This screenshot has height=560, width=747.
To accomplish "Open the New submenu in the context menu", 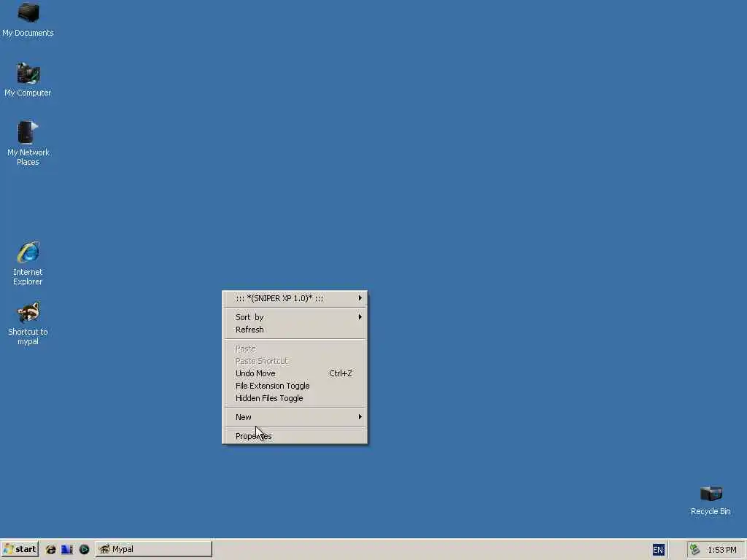I will [x=295, y=417].
